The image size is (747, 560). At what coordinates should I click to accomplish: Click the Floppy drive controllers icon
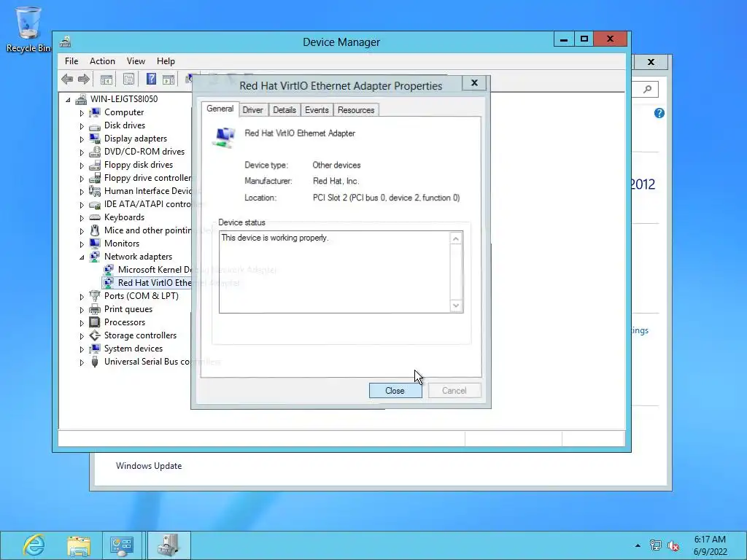pos(95,178)
